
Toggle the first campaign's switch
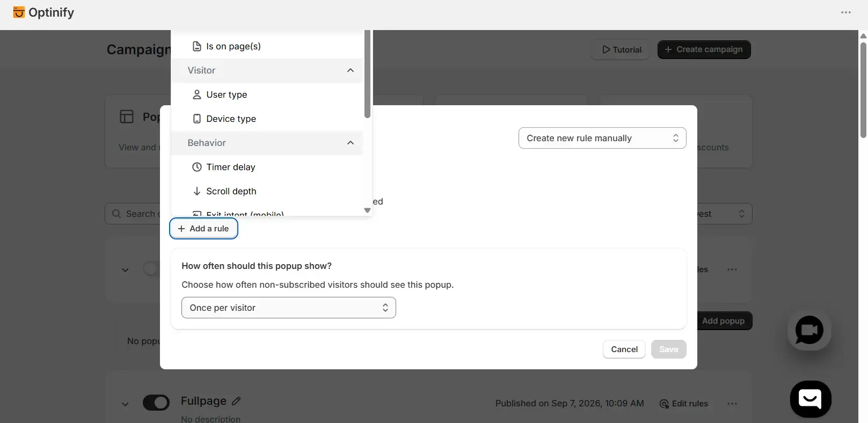(151, 268)
